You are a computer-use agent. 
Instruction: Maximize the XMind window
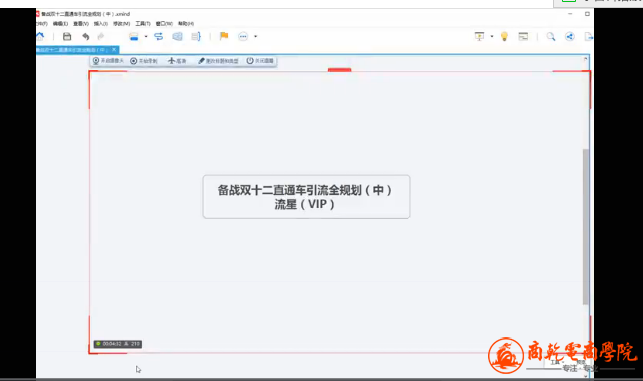point(587,14)
